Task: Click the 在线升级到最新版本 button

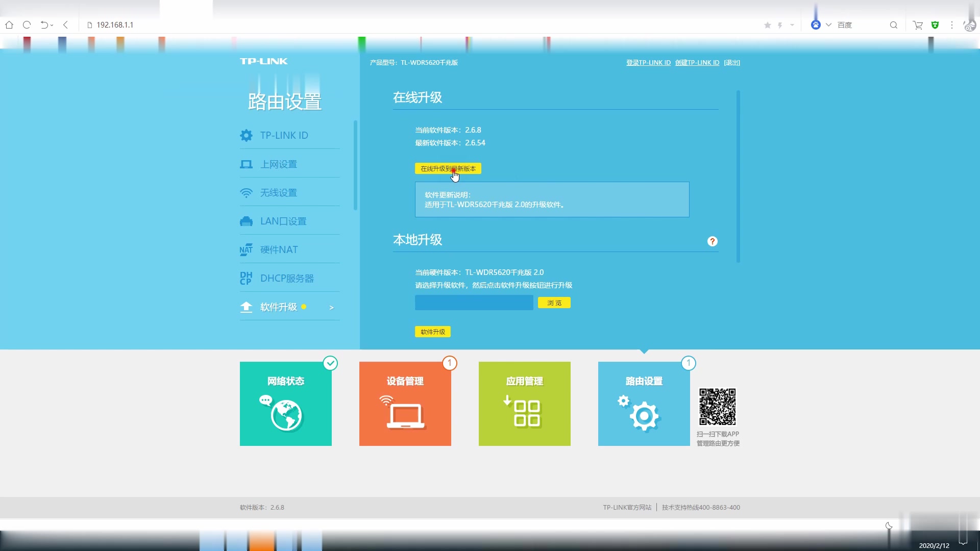Action: point(448,168)
